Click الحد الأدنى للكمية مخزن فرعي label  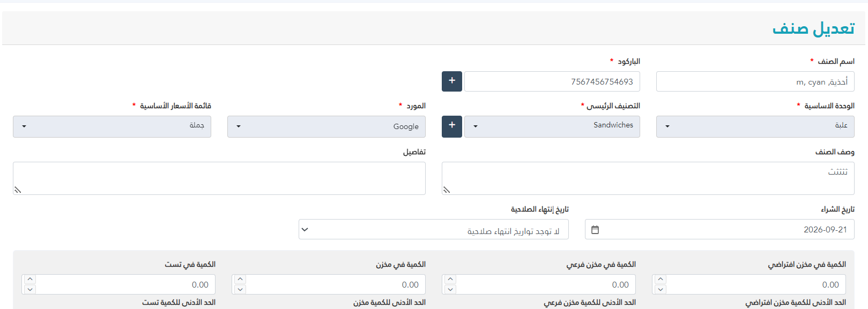590,303
